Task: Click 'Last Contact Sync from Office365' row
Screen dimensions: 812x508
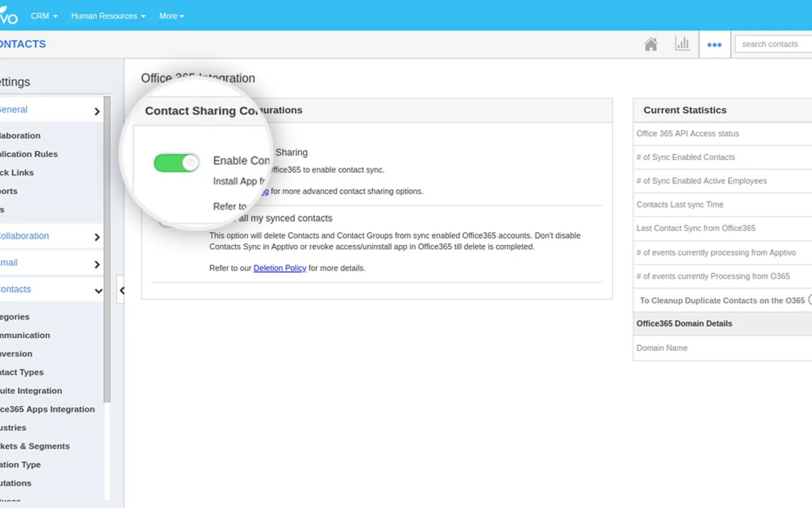Action: (723, 228)
